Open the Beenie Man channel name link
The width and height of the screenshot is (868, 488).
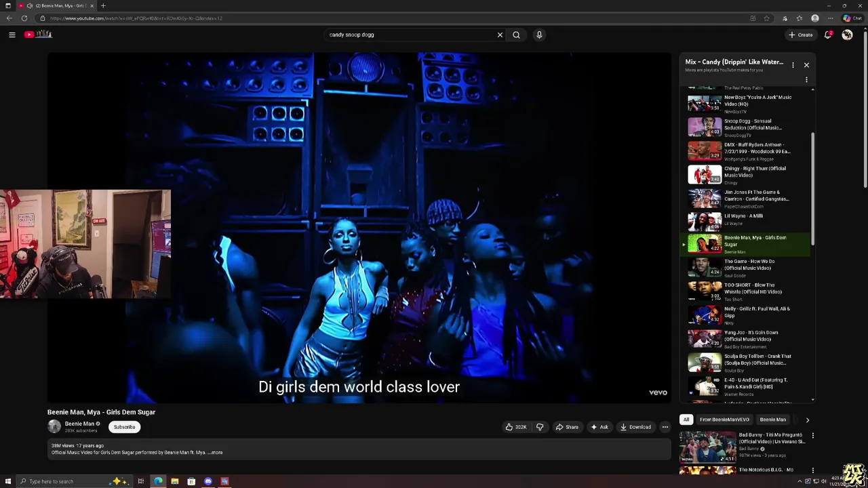click(x=79, y=424)
